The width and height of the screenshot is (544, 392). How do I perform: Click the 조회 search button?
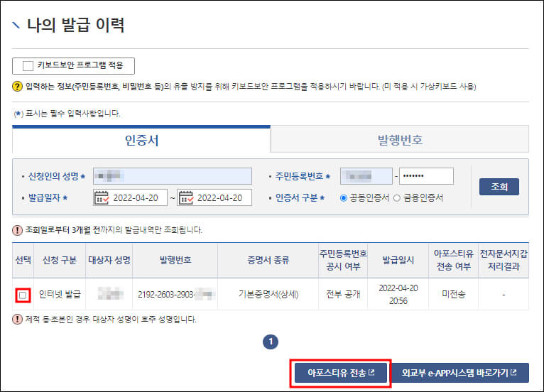click(499, 187)
